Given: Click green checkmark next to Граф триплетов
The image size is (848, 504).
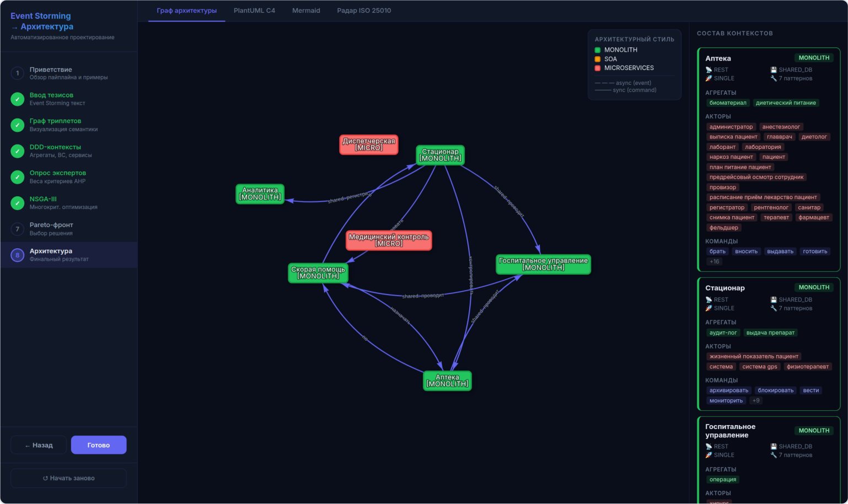Looking at the screenshot, I should (18, 125).
